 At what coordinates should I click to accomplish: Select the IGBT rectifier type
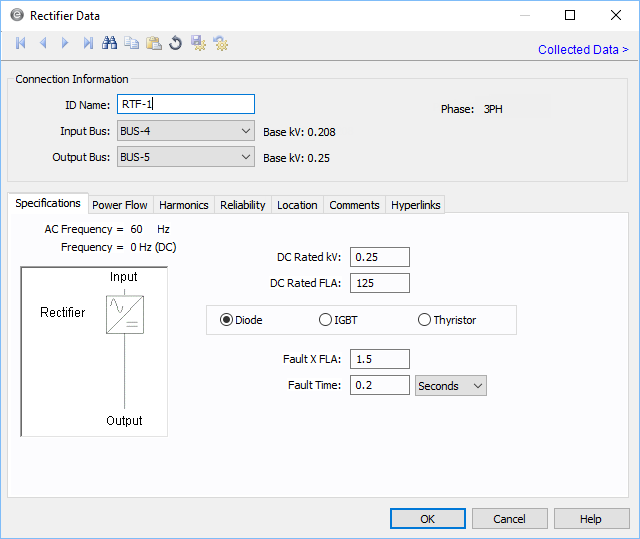click(x=325, y=320)
